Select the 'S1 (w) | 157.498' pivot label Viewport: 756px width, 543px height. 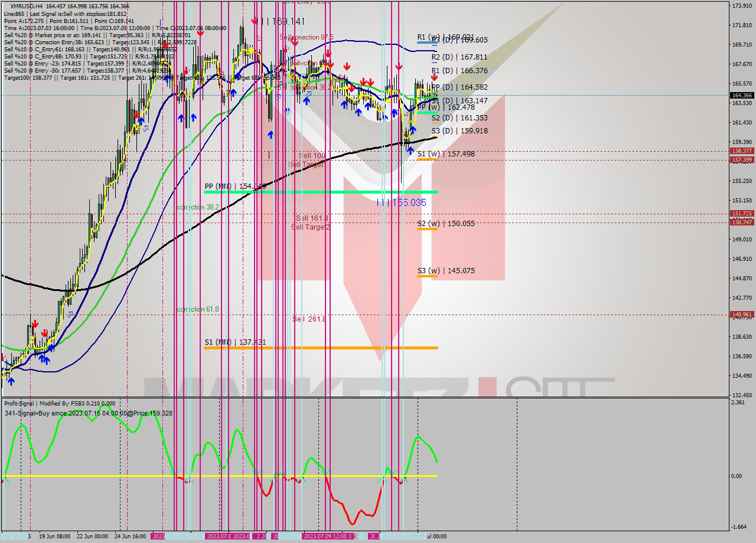pos(446,154)
